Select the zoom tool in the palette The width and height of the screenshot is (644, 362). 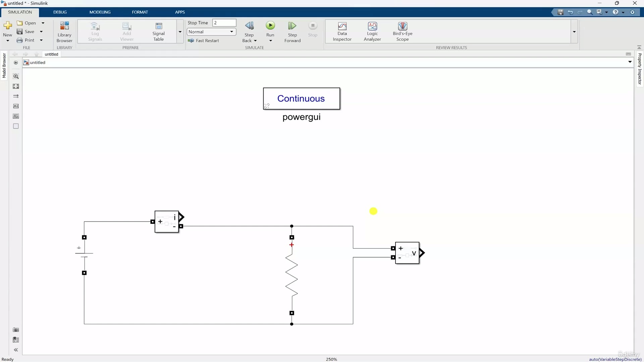point(16,76)
